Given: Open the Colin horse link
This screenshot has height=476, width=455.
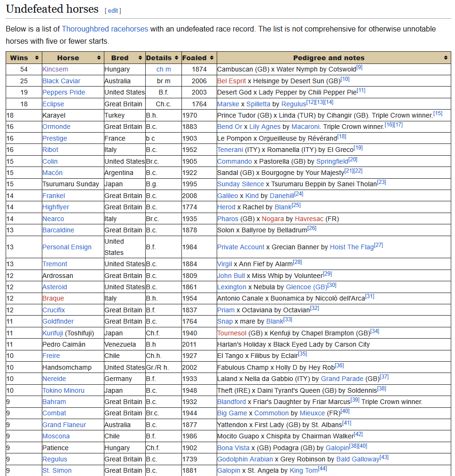Looking at the screenshot, I should tap(50, 161).
